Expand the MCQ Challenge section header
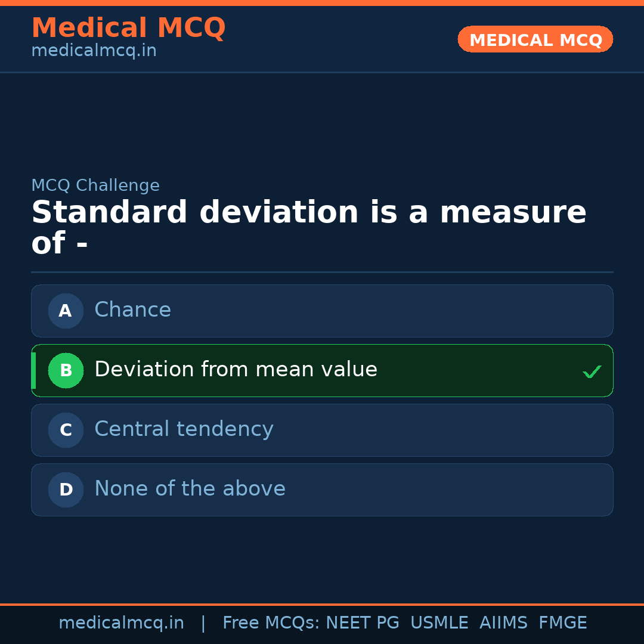This screenshot has height=644, width=644. (95, 185)
